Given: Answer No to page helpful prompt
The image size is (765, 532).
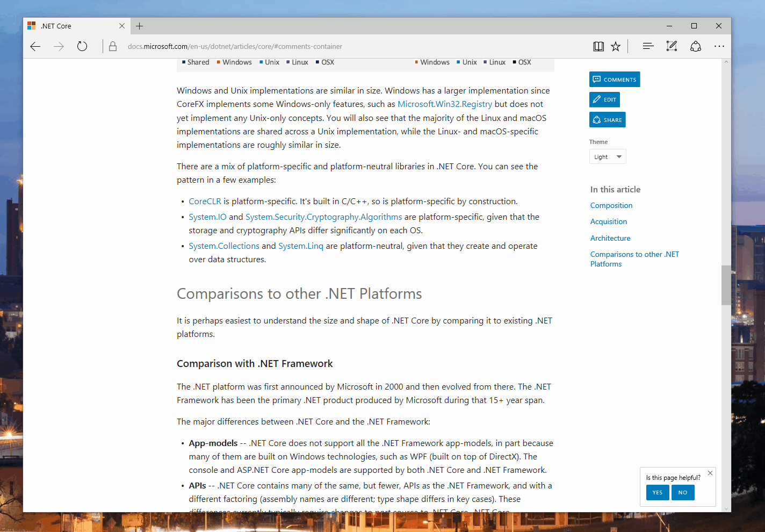Looking at the screenshot, I should coord(683,493).
